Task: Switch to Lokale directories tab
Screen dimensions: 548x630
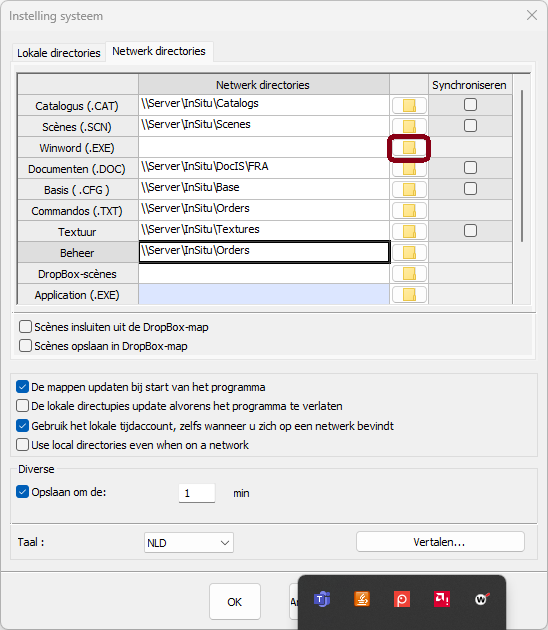Action: pyautogui.click(x=59, y=53)
